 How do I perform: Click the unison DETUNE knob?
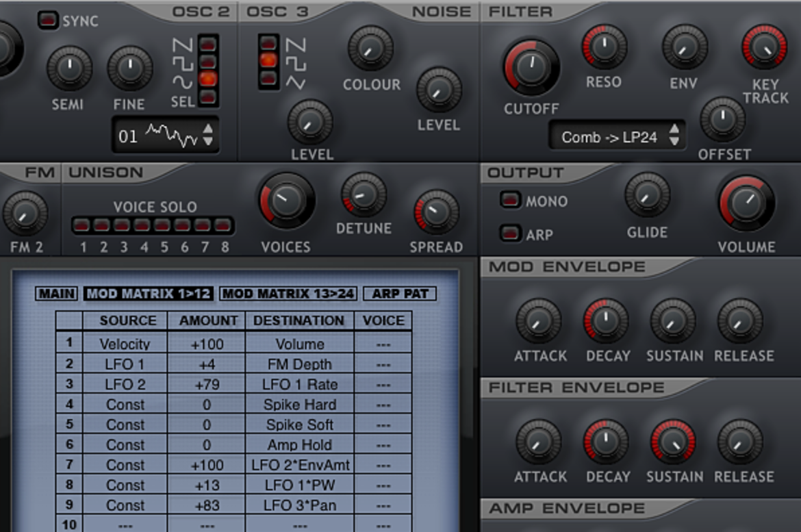tap(364, 194)
